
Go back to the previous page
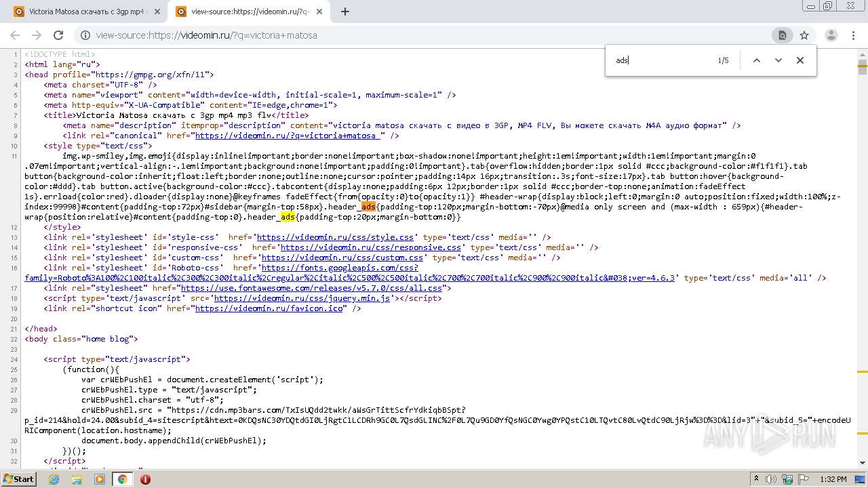[15, 35]
